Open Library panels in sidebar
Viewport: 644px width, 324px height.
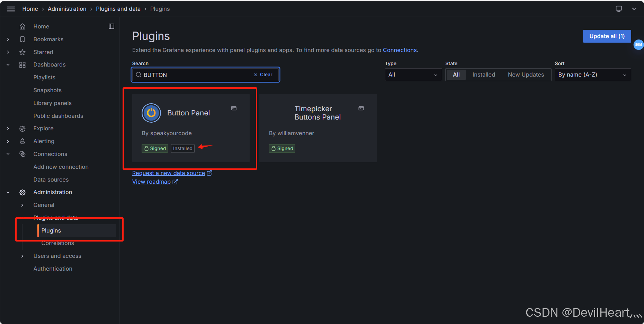click(52, 103)
